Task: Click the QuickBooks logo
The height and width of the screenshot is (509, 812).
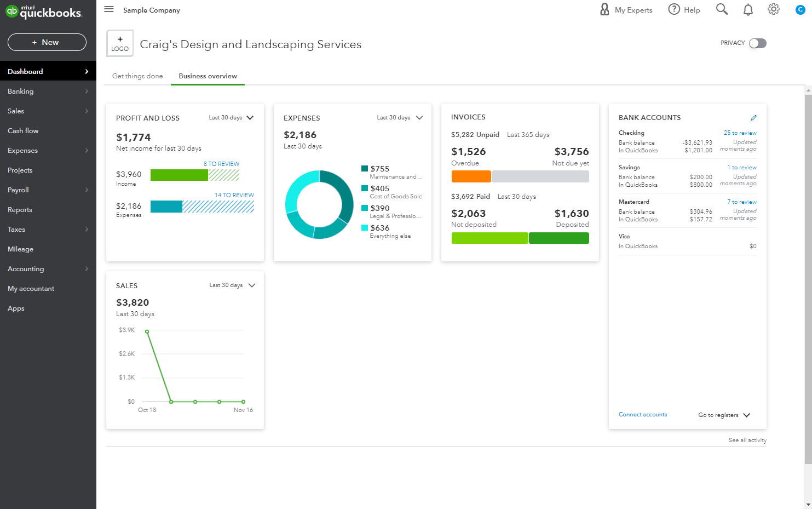Action: [x=44, y=12]
